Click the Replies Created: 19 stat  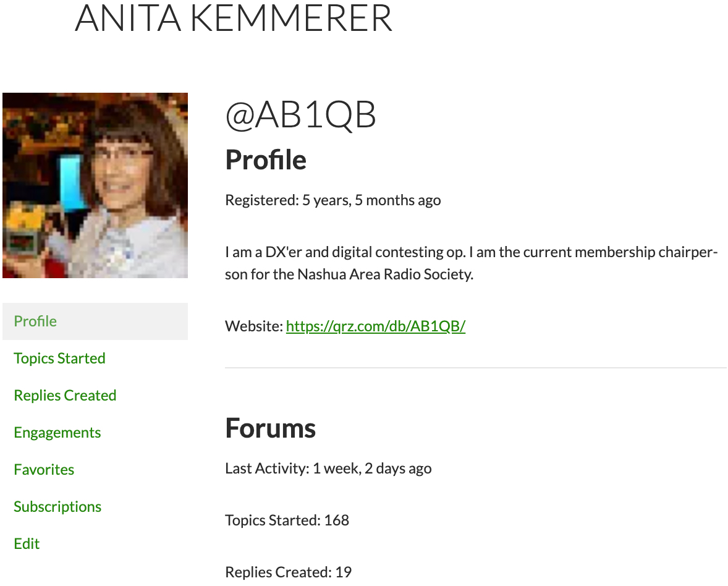pos(289,572)
